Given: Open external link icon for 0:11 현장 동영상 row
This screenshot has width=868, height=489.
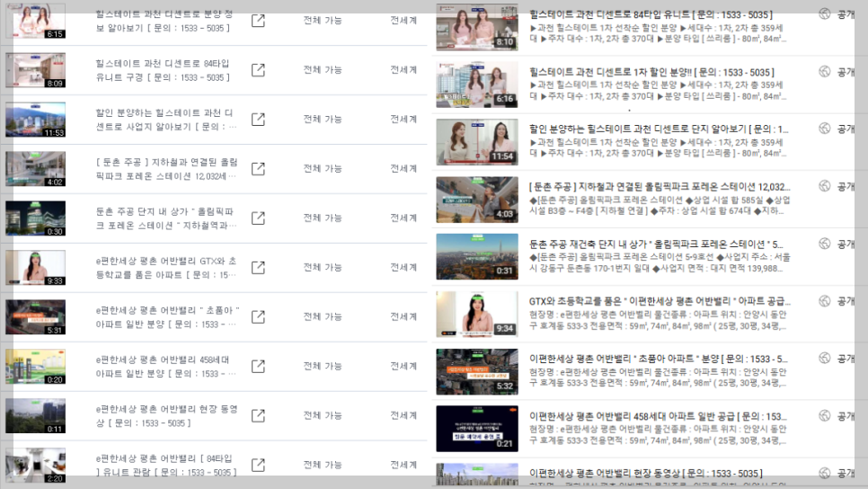Looking at the screenshot, I should point(258,414).
